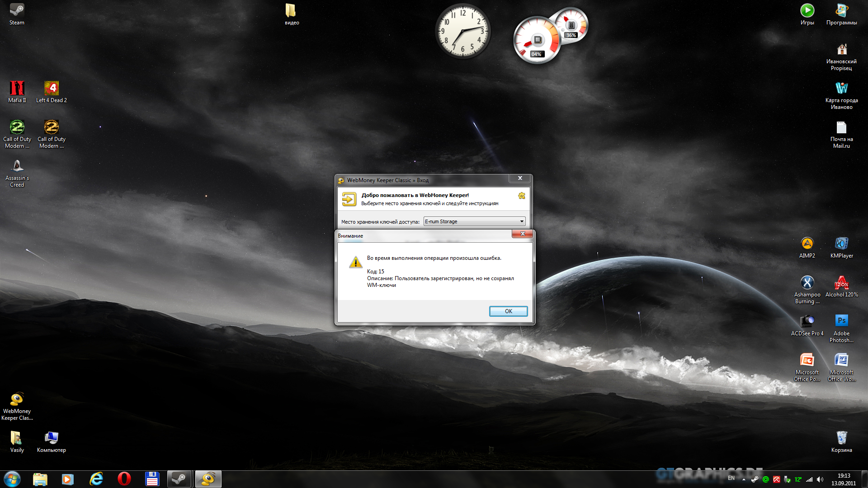Open WebMoney Keeper Classic desktop shortcut
This screenshot has width=868, height=488.
[17, 406]
